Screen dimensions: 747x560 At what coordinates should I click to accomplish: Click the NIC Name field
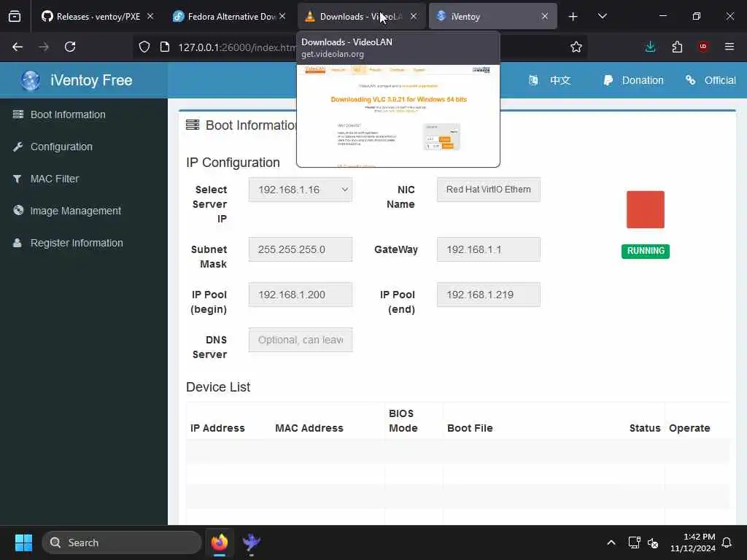pos(488,190)
